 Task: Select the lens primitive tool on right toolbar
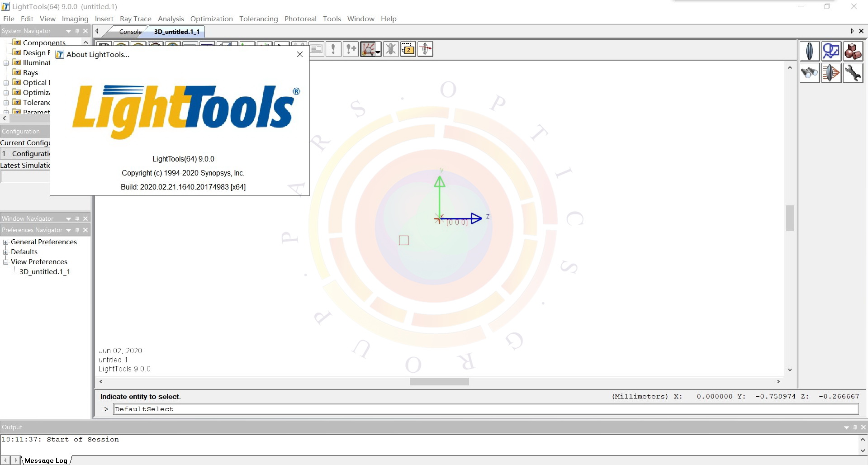pos(809,51)
